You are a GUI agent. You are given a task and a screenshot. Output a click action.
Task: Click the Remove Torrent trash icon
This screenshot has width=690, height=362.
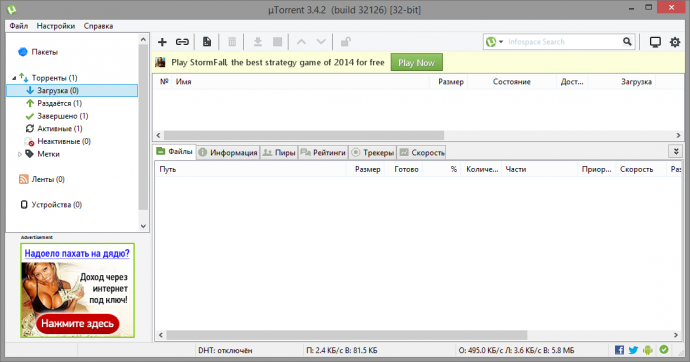(232, 42)
